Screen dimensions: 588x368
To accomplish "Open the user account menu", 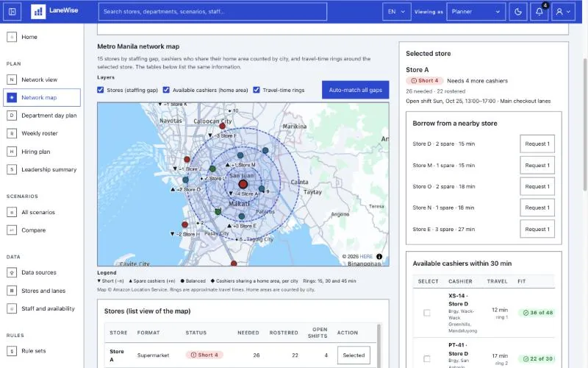I will (x=563, y=12).
